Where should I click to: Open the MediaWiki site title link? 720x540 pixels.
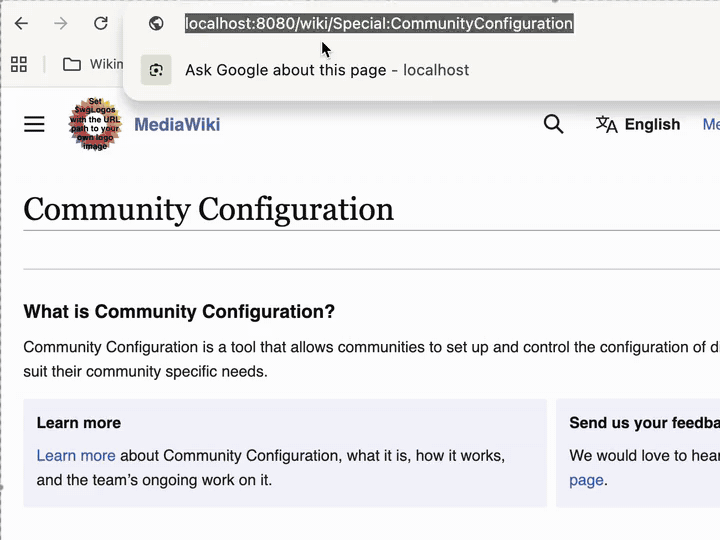coord(177,124)
